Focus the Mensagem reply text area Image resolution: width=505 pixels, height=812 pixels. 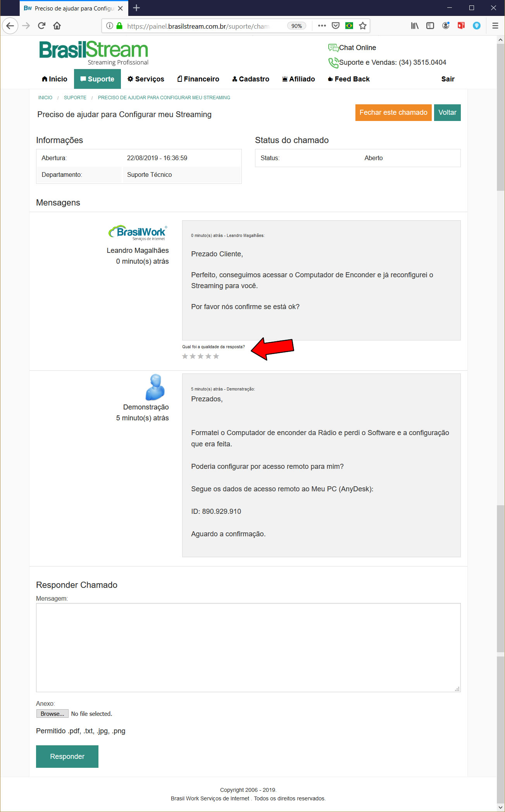[x=248, y=647]
